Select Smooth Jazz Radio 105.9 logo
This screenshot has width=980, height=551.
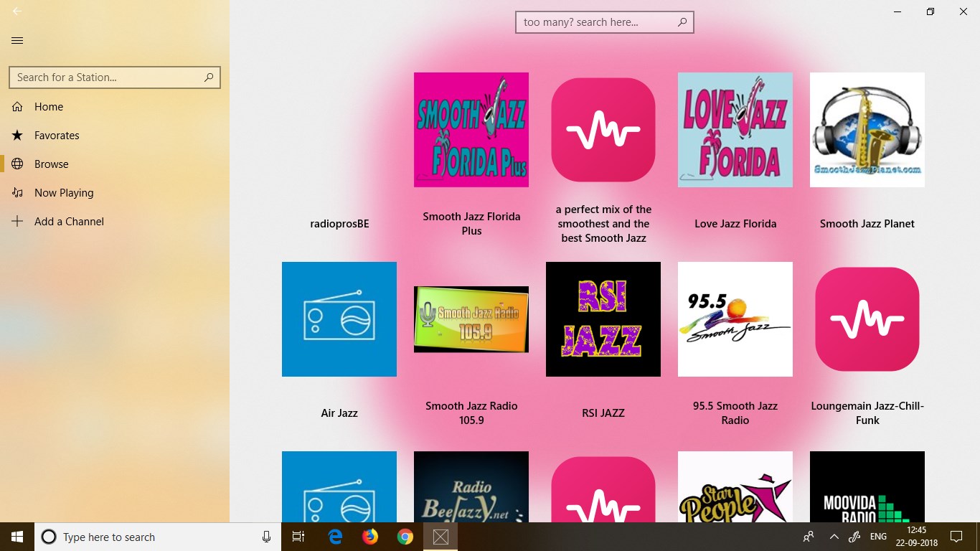click(471, 319)
